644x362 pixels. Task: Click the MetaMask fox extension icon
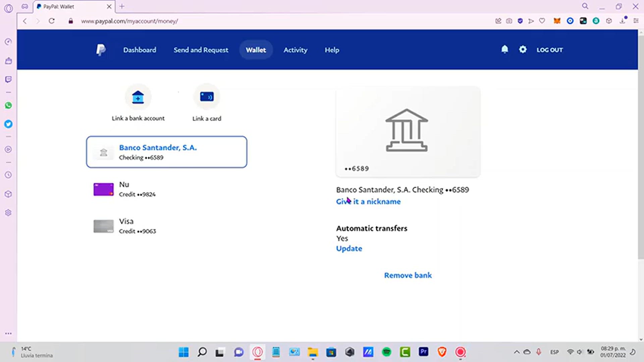557,21
